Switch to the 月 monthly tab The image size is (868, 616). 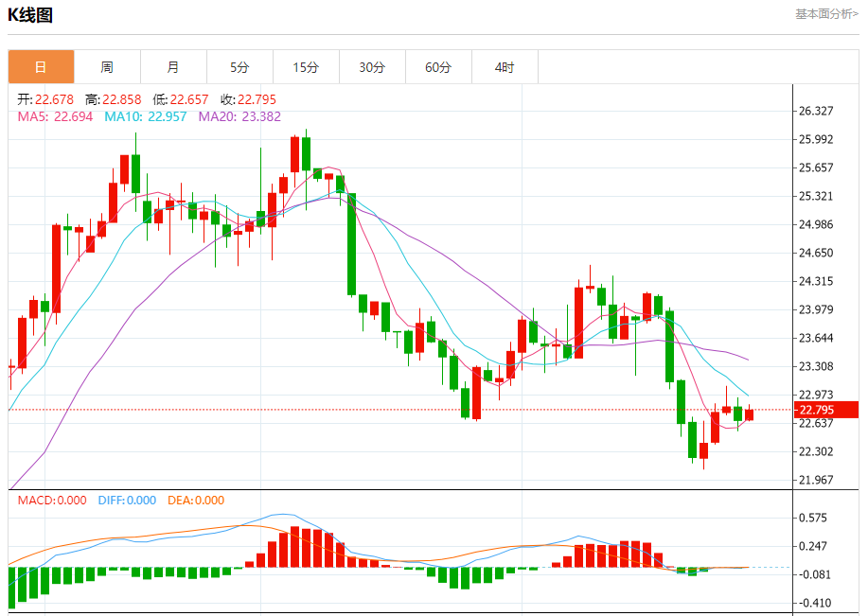[173, 67]
